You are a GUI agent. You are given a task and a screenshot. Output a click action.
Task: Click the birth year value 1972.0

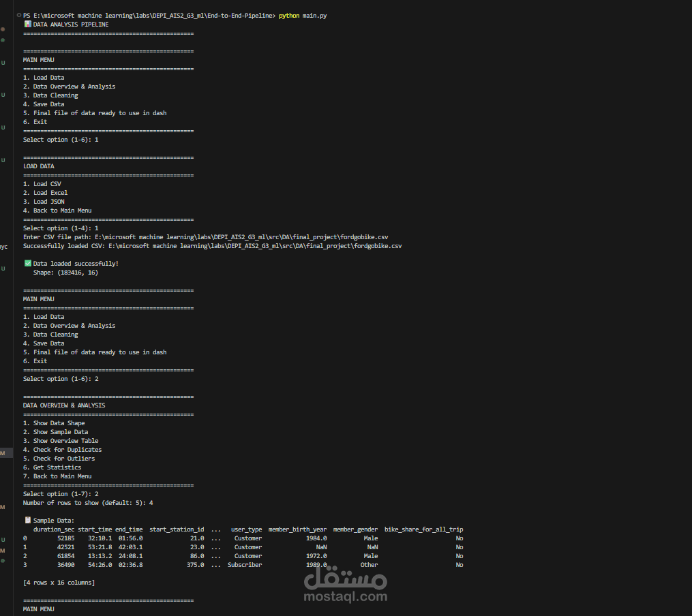[316, 556]
